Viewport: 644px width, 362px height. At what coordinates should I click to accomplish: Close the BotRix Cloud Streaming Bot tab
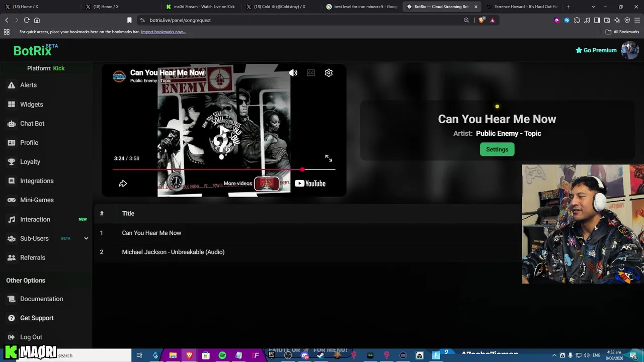475,7
